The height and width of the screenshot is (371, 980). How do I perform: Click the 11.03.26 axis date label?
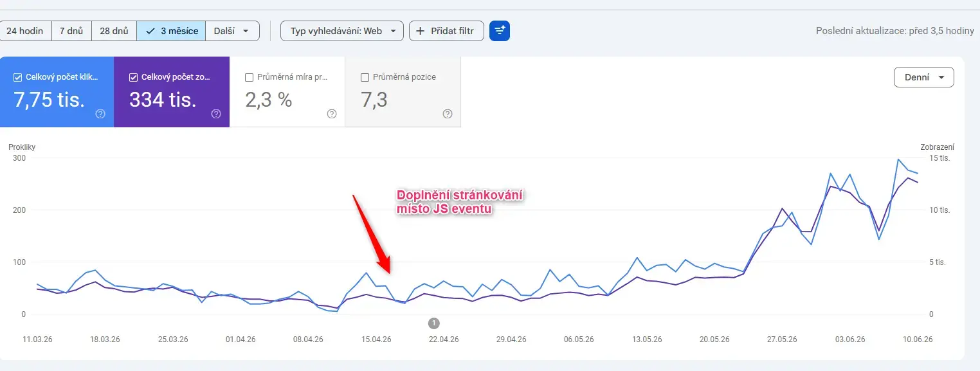(x=37, y=339)
